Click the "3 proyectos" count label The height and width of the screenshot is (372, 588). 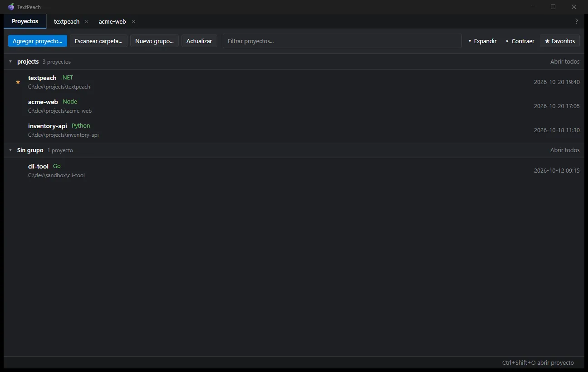click(57, 62)
